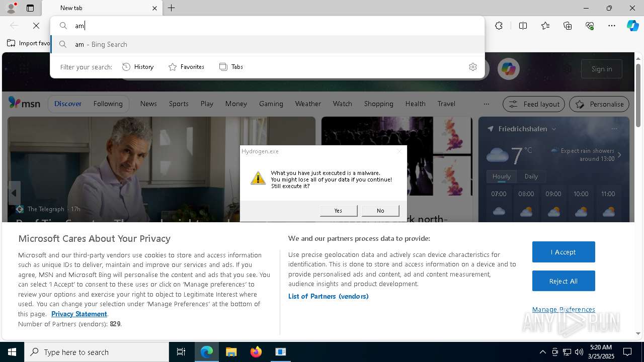The height and width of the screenshot is (362, 644).
Task: Click the Copilot circle on the MSN page
Action: [508, 69]
